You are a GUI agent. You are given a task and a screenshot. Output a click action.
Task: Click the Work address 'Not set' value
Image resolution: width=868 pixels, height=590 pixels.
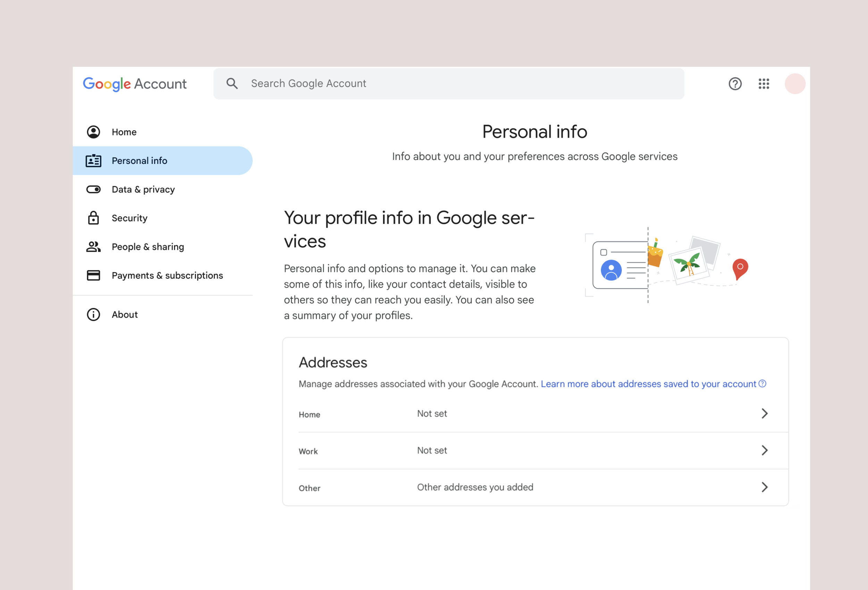pos(432,450)
